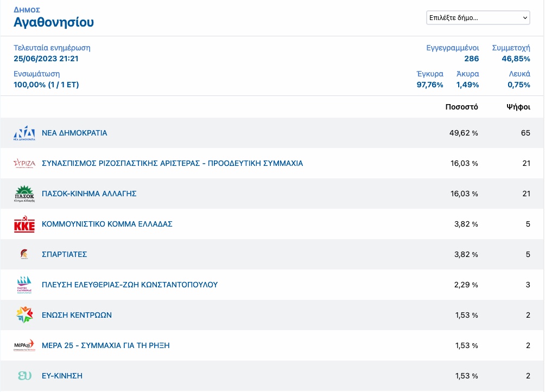The width and height of the screenshot is (545, 392).
Task: Click the red ΚΚΕ party logo
Action: pos(24,224)
